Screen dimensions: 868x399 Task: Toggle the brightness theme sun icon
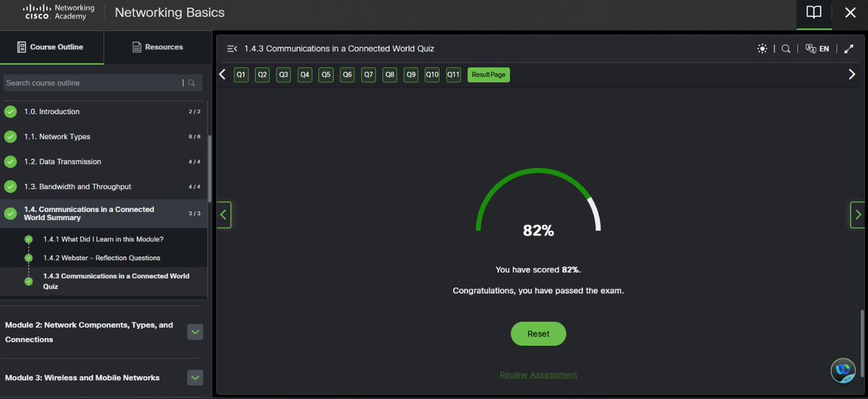(762, 49)
